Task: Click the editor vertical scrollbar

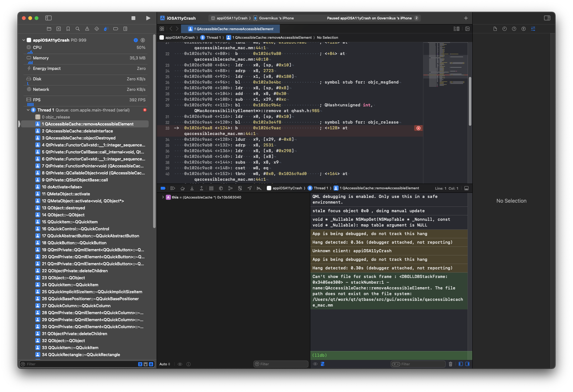Action: [x=470, y=101]
